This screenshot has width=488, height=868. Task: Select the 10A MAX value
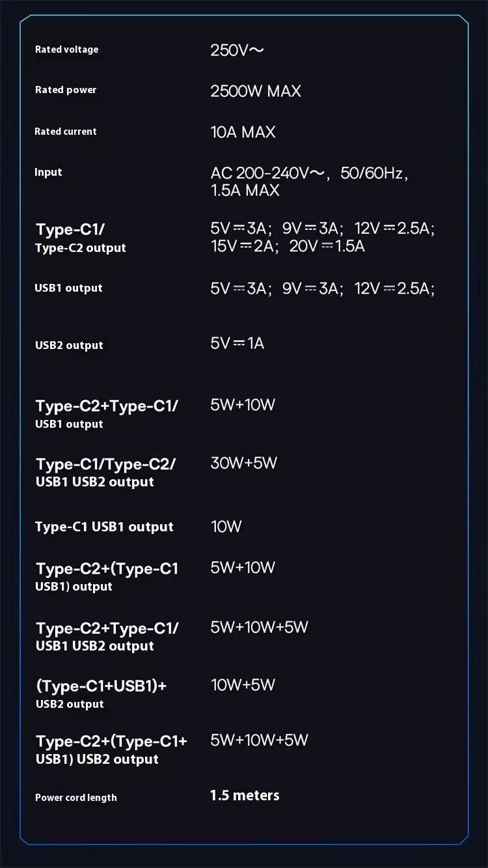point(243,132)
